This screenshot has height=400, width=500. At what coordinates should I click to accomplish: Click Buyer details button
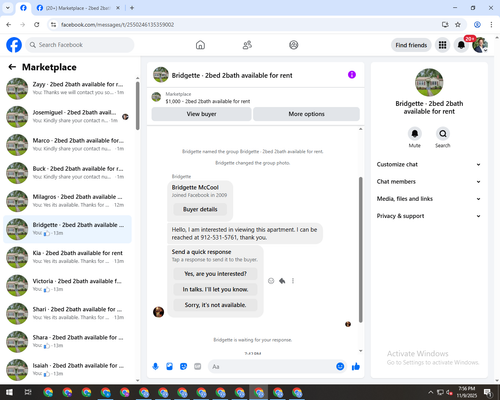[x=200, y=209]
